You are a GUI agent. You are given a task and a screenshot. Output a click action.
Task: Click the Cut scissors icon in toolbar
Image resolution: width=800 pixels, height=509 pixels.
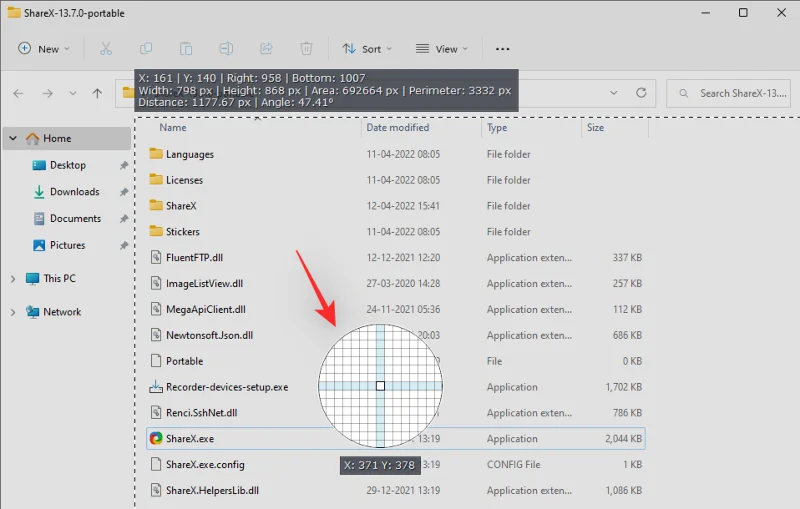[x=106, y=49]
